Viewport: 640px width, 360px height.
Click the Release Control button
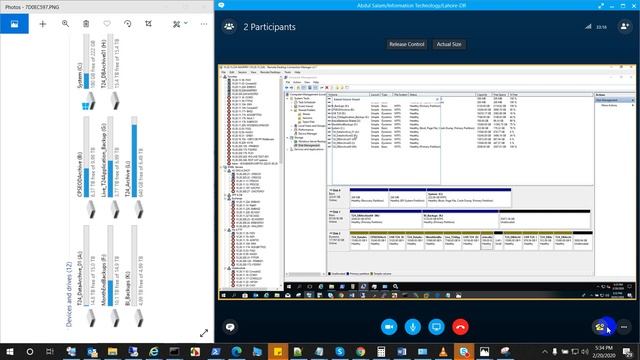coord(407,44)
